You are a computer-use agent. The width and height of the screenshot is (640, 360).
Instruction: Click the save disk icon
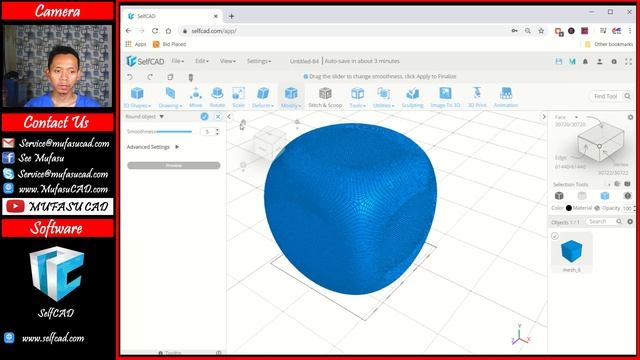(x=559, y=61)
